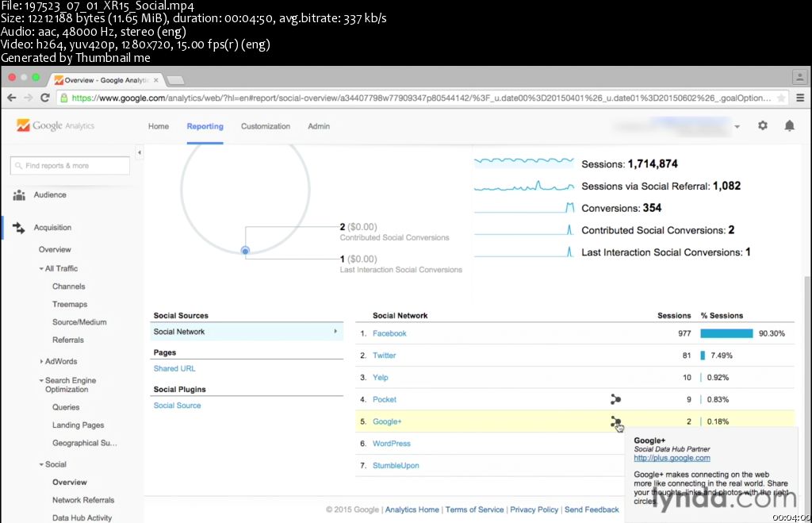The width and height of the screenshot is (812, 523).
Task: Open the Facebook social network link
Action: (389, 333)
